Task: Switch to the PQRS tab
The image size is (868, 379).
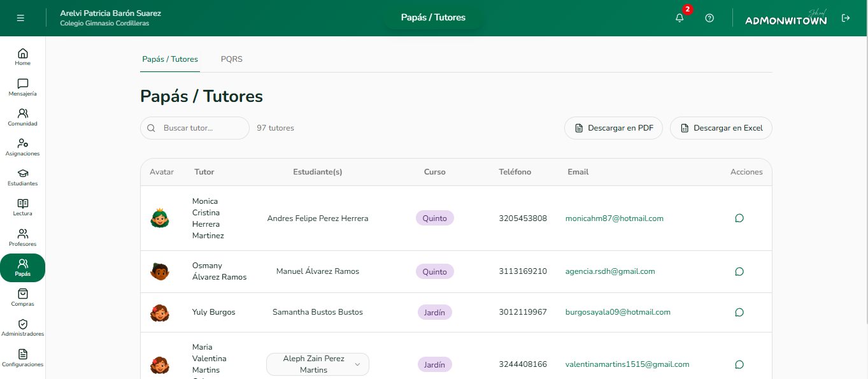Action: (232, 59)
